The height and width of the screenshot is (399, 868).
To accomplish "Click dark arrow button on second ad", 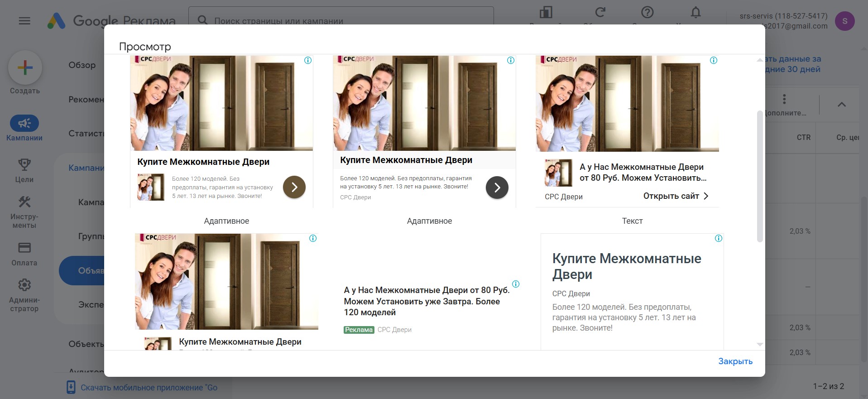I will pyautogui.click(x=497, y=187).
